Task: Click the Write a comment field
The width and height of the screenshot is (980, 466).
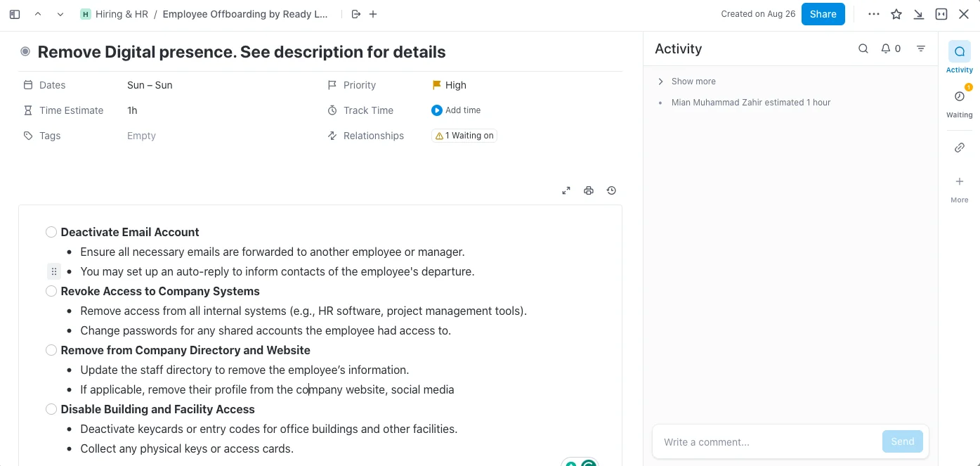Action: pyautogui.click(x=769, y=442)
